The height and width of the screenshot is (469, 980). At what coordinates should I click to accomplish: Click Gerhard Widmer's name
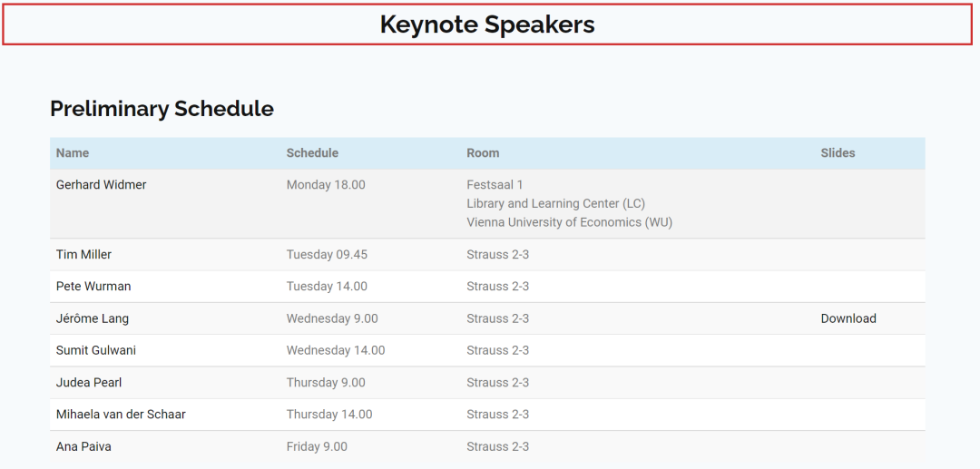pos(101,185)
